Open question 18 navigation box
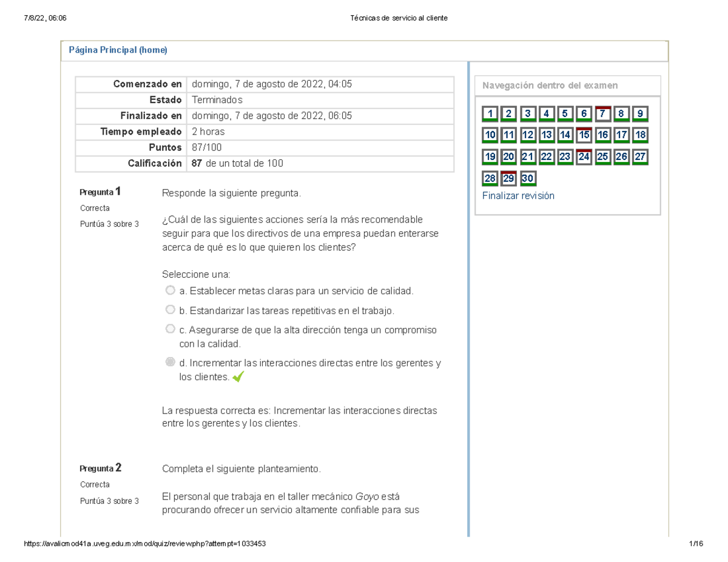 (x=641, y=135)
